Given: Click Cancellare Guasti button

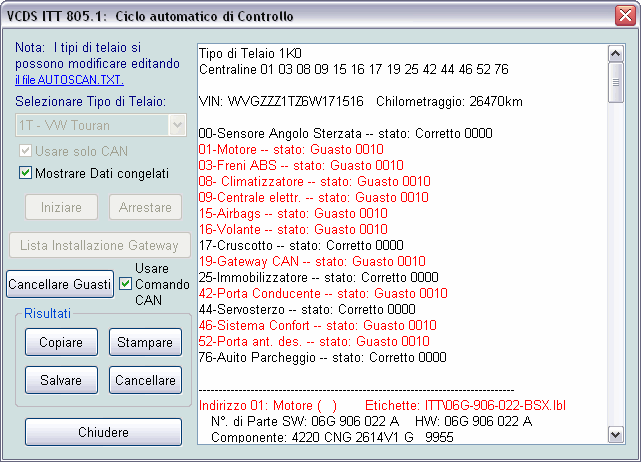Looking at the screenshot, I should click(x=60, y=284).
